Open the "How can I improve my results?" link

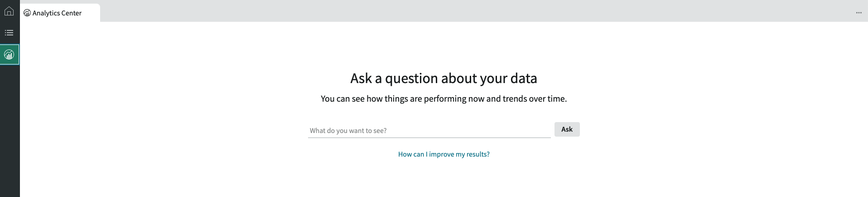(444, 154)
